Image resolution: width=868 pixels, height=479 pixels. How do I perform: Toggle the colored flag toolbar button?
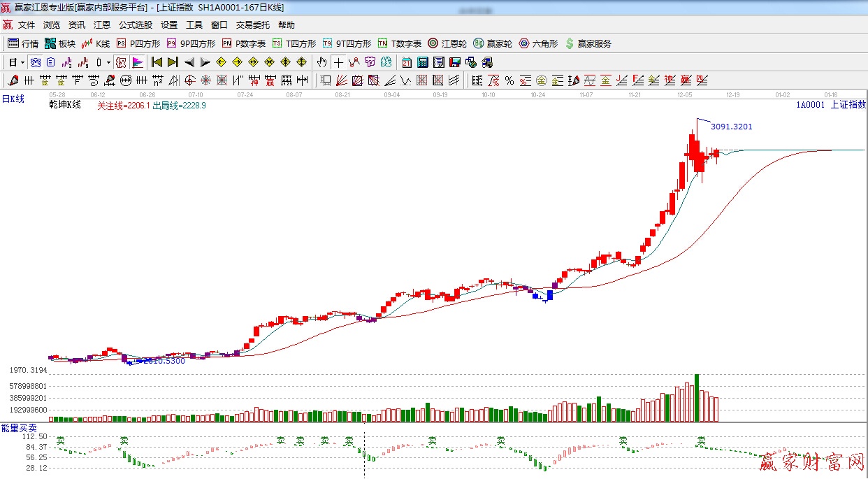click(138, 62)
